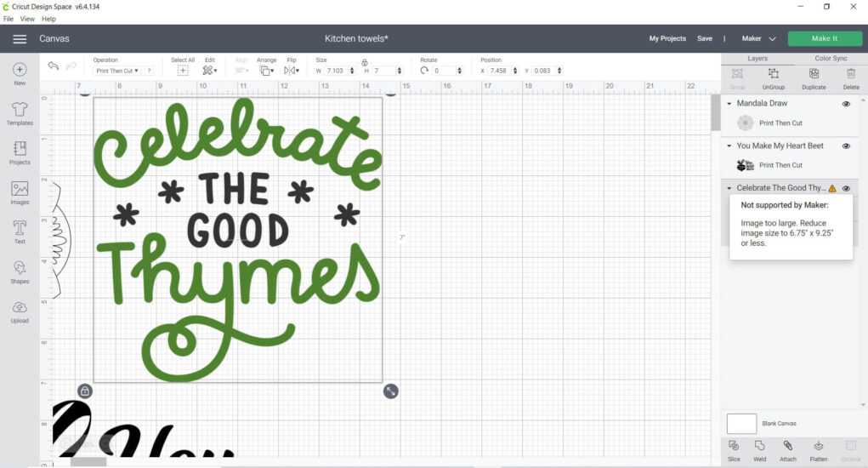Click the Height input field
Screen dimensions: 868x468
(383, 71)
